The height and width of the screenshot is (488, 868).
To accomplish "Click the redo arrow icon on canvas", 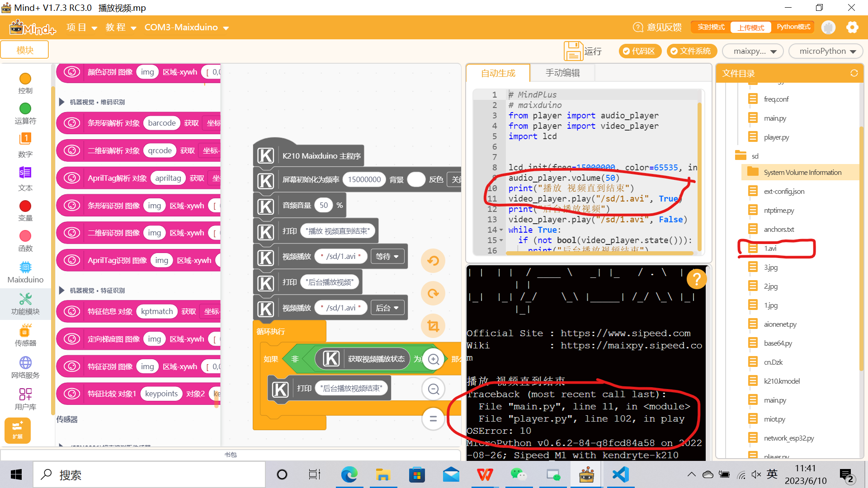I will [433, 293].
